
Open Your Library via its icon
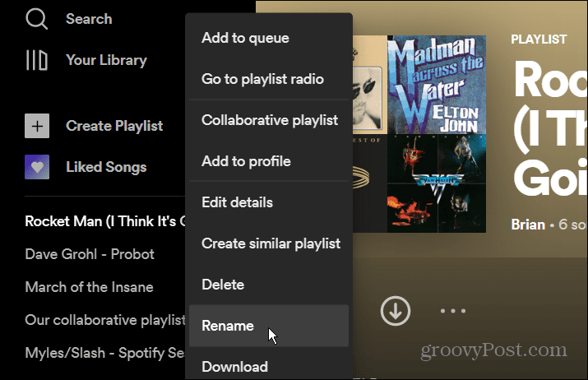37,60
